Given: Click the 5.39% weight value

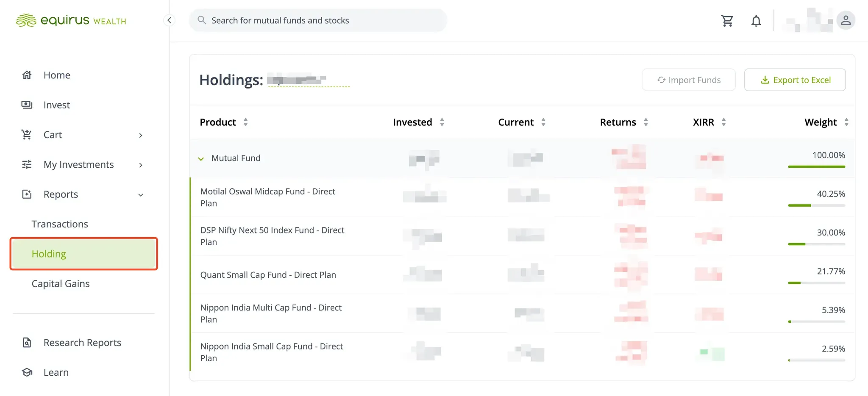Looking at the screenshot, I should click(x=833, y=310).
